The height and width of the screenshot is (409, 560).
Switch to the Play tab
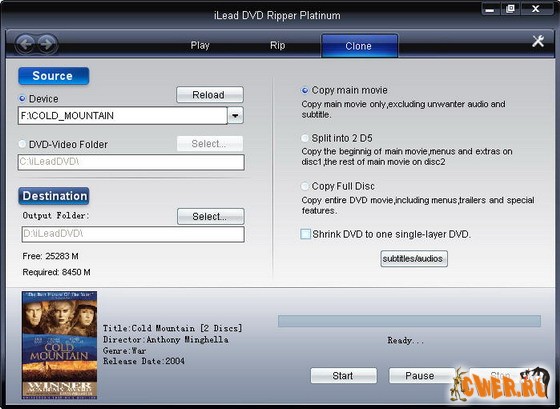[200, 45]
